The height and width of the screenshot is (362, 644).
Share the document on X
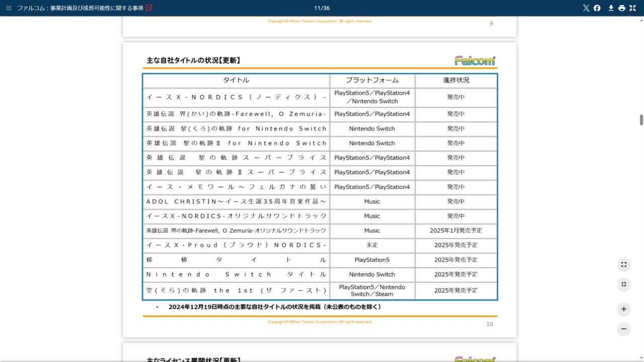[x=586, y=8]
